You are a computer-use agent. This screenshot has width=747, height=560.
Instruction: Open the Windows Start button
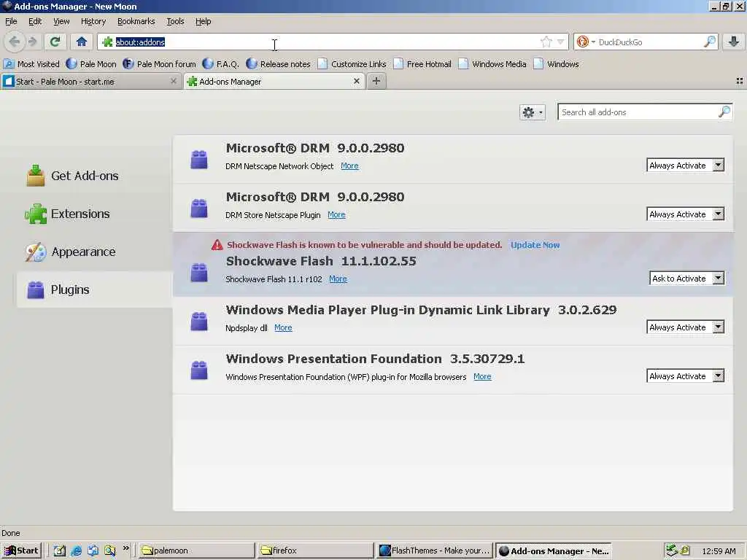pos(21,551)
